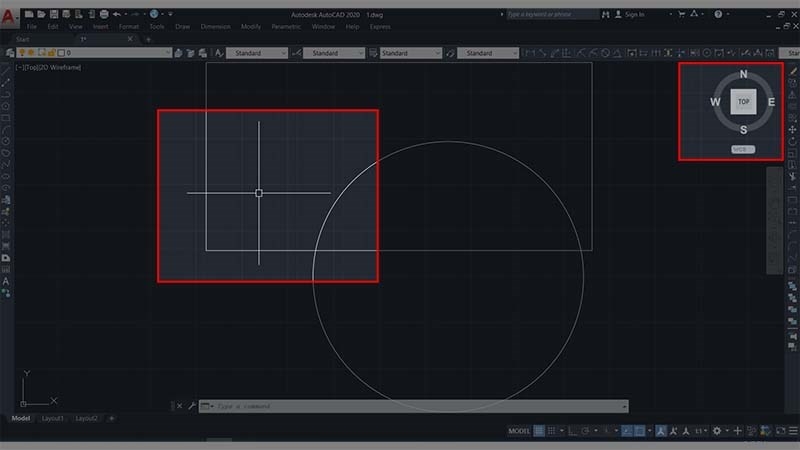
Task: Switch to the Start tab
Action: (x=22, y=39)
